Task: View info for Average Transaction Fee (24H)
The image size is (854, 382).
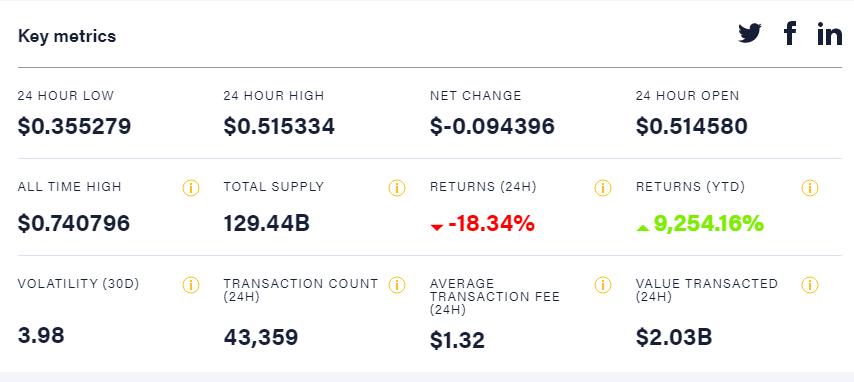Action: coord(602,285)
